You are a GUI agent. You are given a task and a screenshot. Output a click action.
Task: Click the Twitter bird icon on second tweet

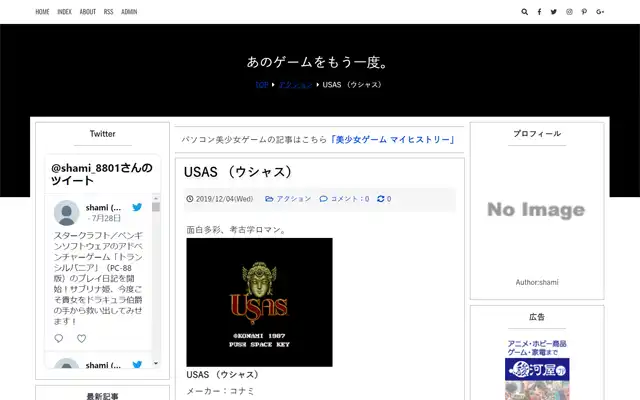click(137, 364)
